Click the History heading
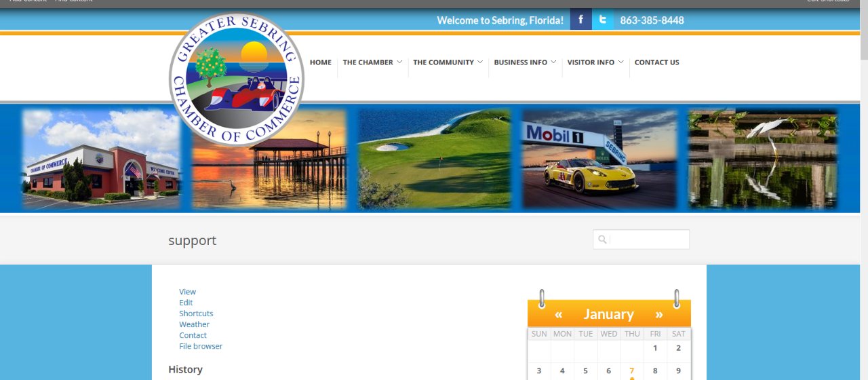The width and height of the screenshot is (868, 380). point(185,369)
